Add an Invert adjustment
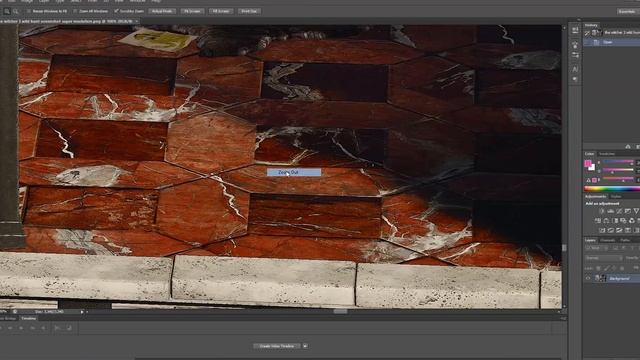Screen dimensions: 640x360 coord(602,230)
